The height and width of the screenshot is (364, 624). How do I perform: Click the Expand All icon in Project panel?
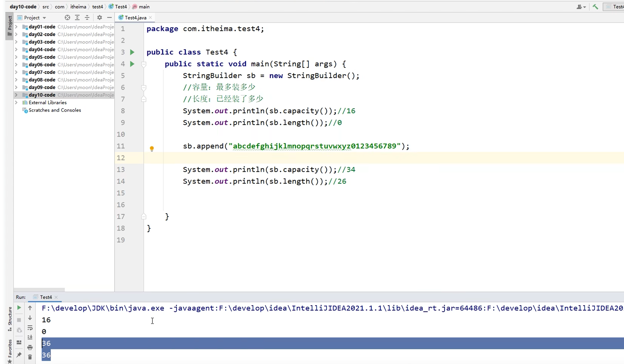[x=77, y=18]
